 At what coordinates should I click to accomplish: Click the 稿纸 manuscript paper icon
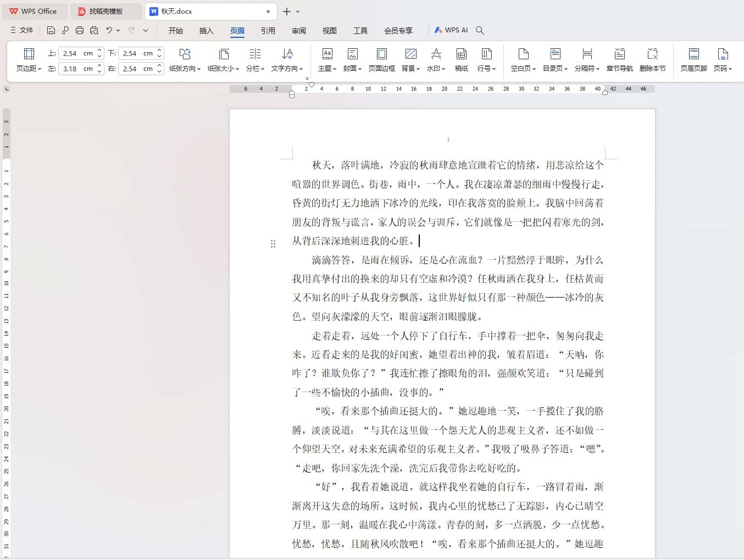[x=462, y=54]
